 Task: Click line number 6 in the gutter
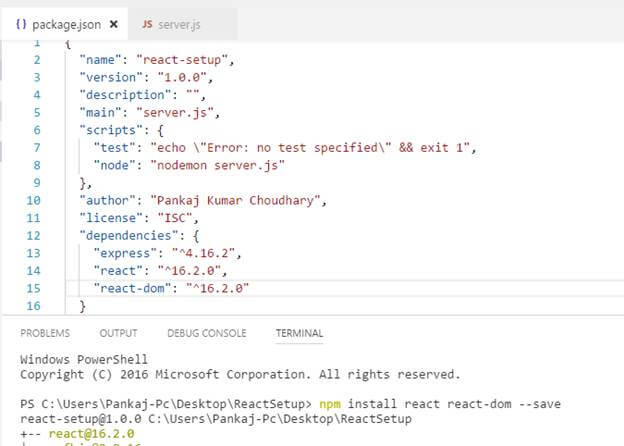tap(37, 130)
